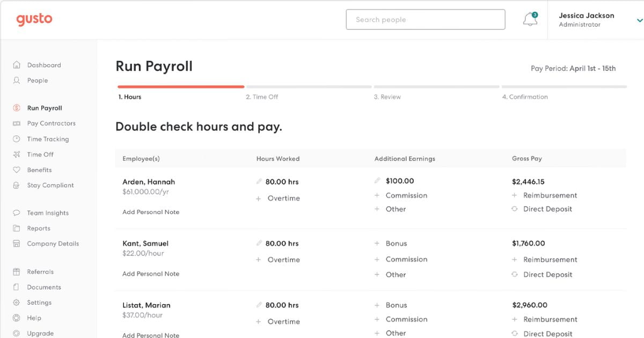Edit Marian Listat's hours pencil icon
The image size is (644, 338).
(x=259, y=305)
